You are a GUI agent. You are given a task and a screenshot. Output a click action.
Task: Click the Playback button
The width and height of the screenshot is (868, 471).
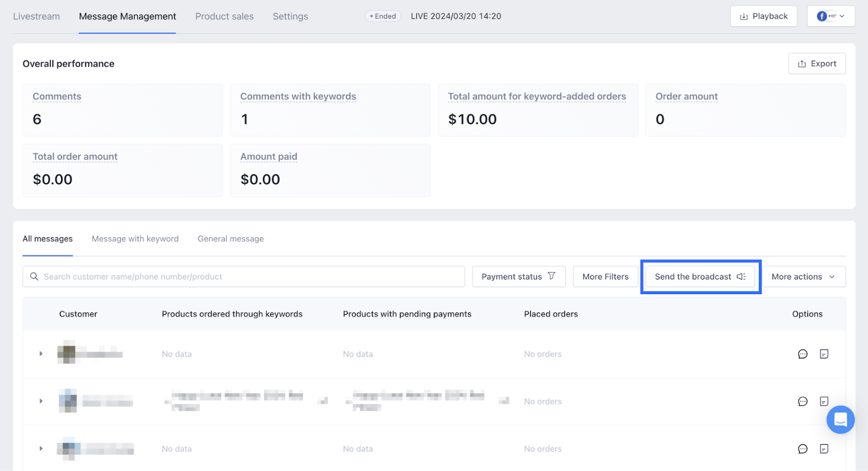click(763, 16)
